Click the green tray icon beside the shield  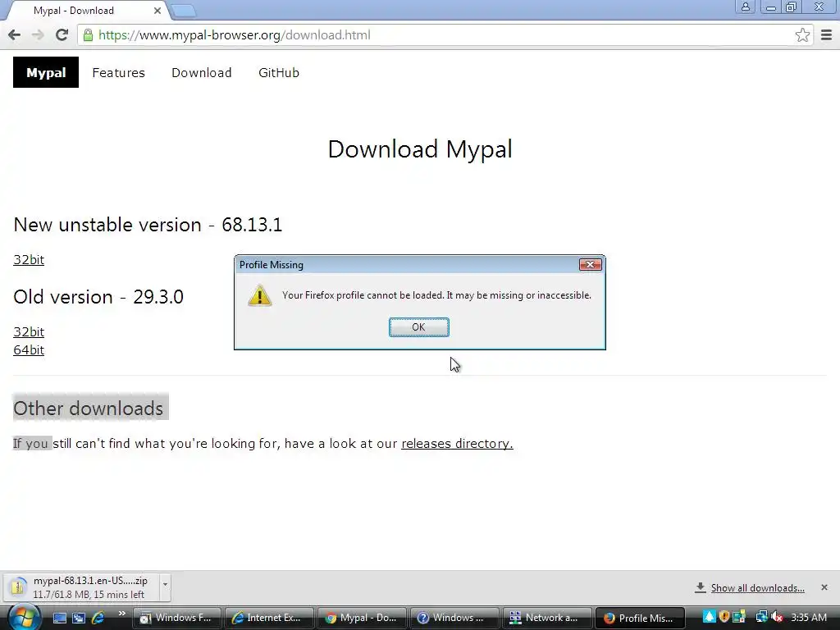pyautogui.click(x=739, y=617)
